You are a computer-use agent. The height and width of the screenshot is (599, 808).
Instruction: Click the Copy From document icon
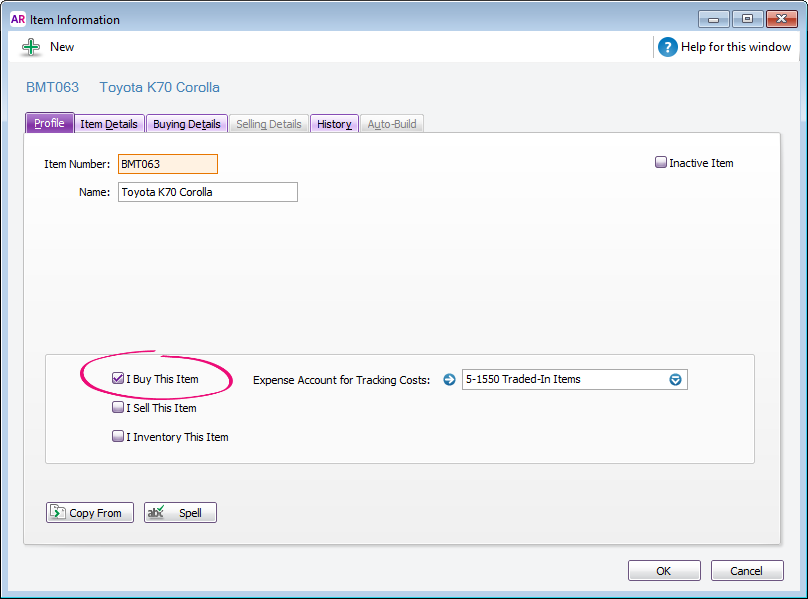(57, 513)
